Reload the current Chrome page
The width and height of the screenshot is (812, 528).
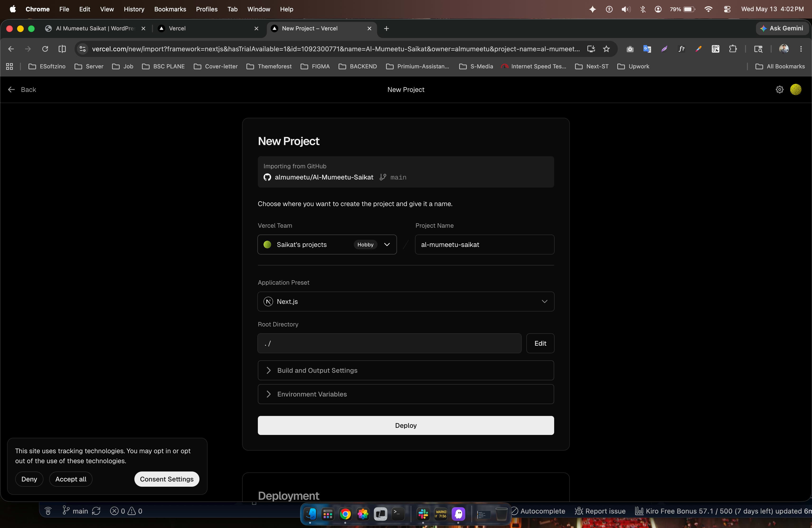coord(45,49)
